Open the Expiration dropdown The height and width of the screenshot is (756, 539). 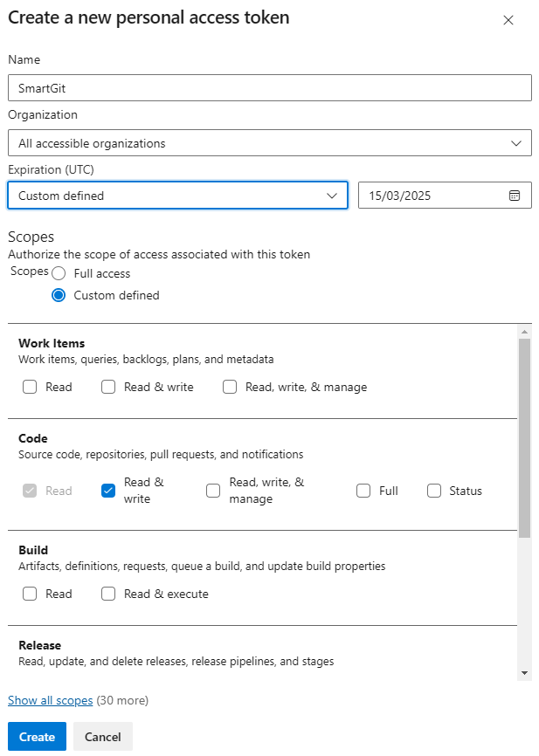tap(177, 195)
